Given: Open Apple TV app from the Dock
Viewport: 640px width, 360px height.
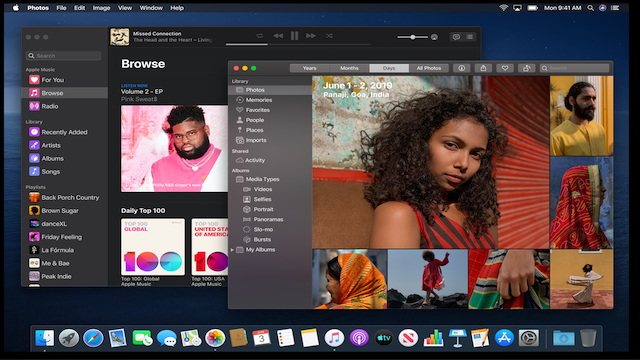Looking at the screenshot, I should (384, 338).
